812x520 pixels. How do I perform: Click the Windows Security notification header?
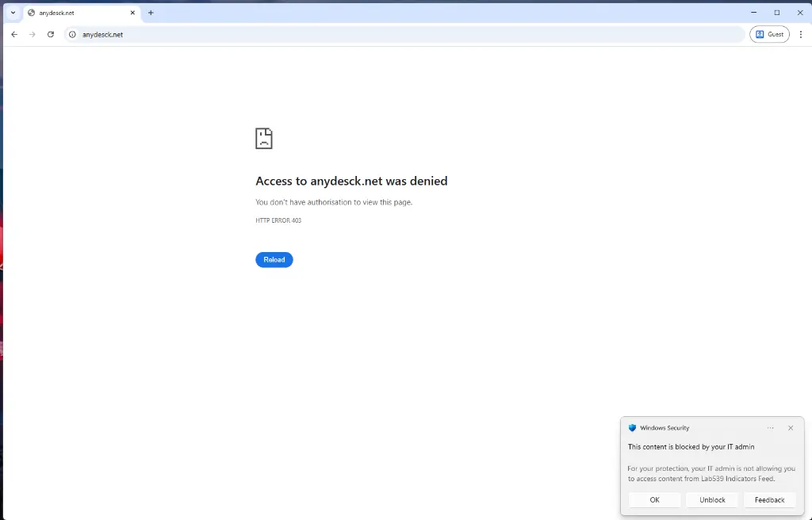tap(665, 428)
